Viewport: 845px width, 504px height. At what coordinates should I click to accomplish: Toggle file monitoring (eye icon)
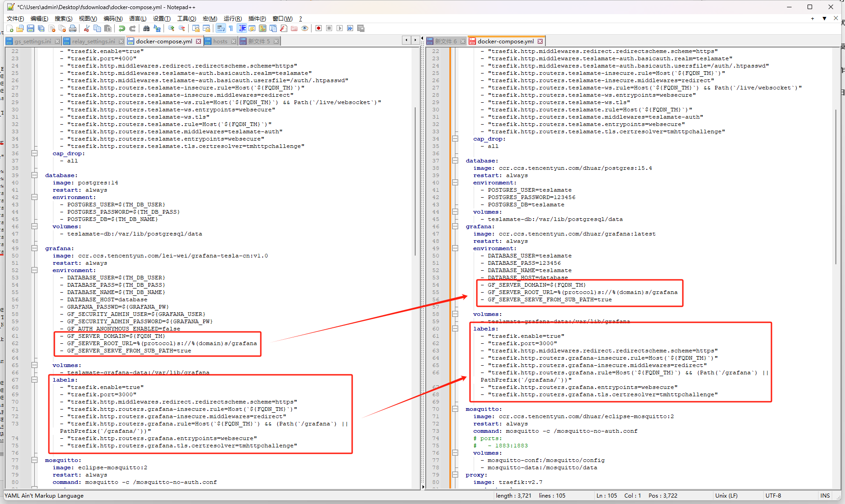tap(305, 28)
